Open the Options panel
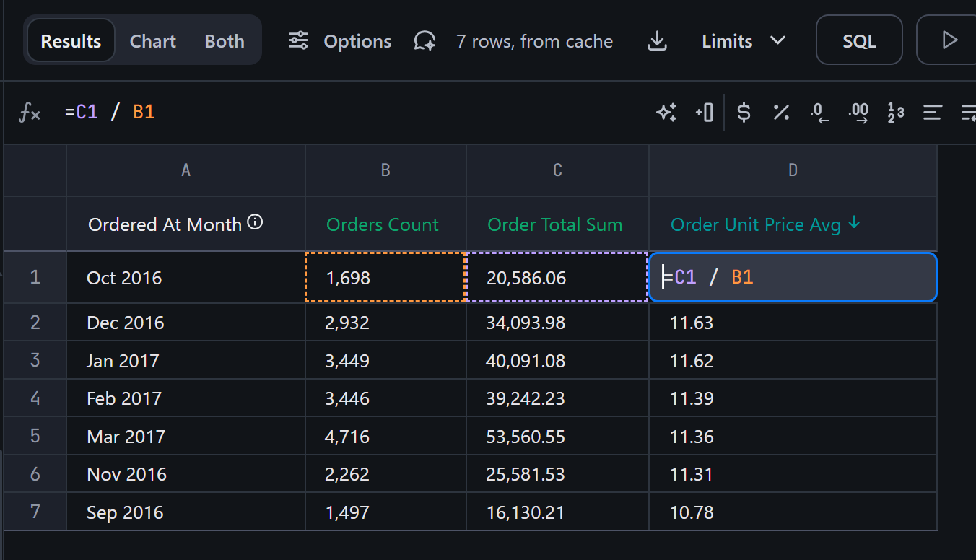 pyautogui.click(x=339, y=41)
